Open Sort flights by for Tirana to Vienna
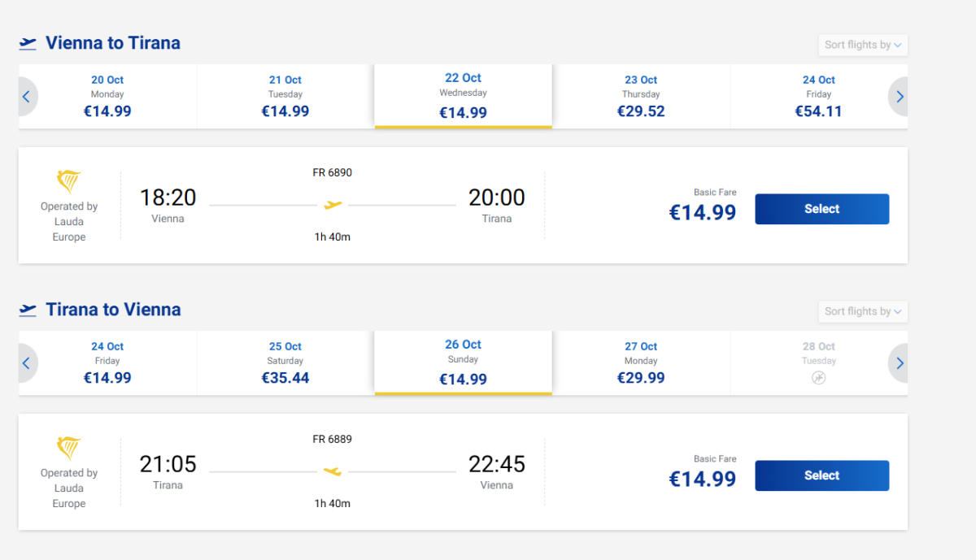This screenshot has height=560, width=976. click(862, 311)
